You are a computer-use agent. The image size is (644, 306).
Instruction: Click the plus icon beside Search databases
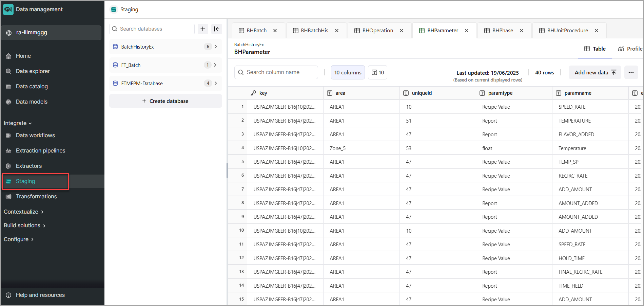coord(203,29)
